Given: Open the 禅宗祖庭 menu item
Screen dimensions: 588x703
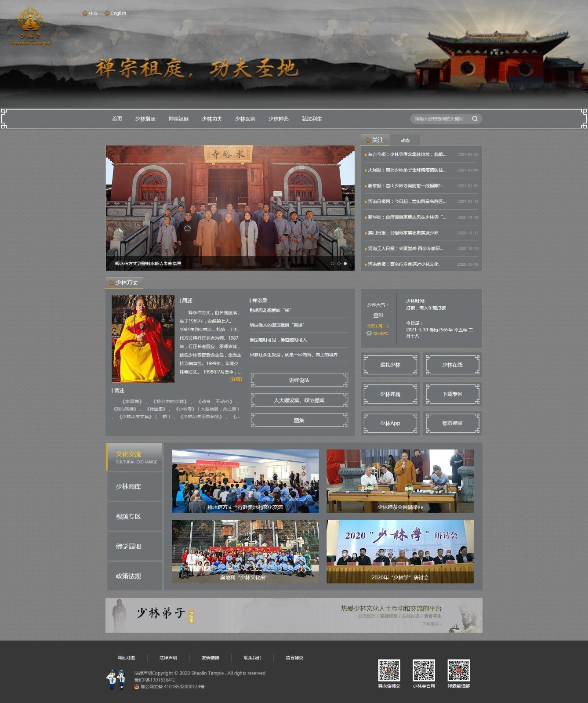Looking at the screenshot, I should pos(178,119).
